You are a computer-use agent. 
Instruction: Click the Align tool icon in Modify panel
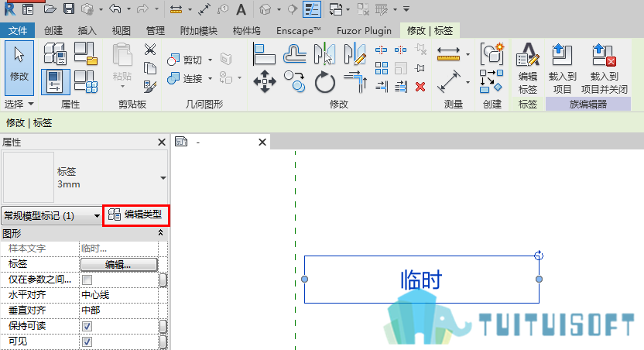[264, 54]
